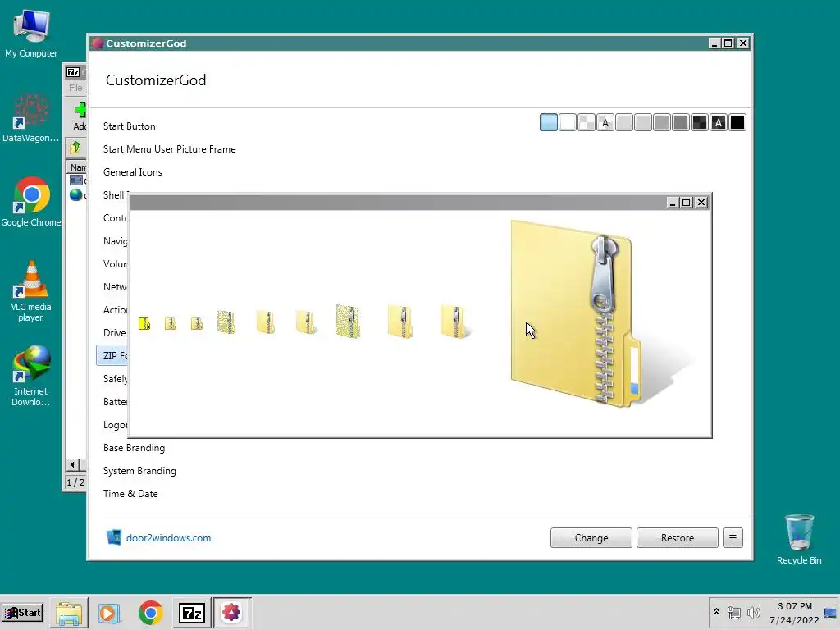Switch to CustomizerGod taskbar button
The height and width of the screenshot is (630, 840).
tap(231, 612)
